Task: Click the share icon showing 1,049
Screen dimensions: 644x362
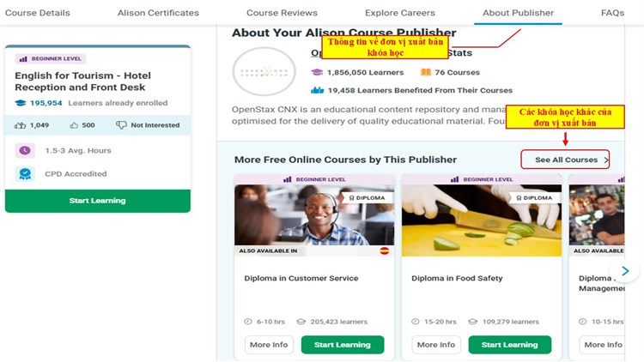Action: click(x=21, y=125)
